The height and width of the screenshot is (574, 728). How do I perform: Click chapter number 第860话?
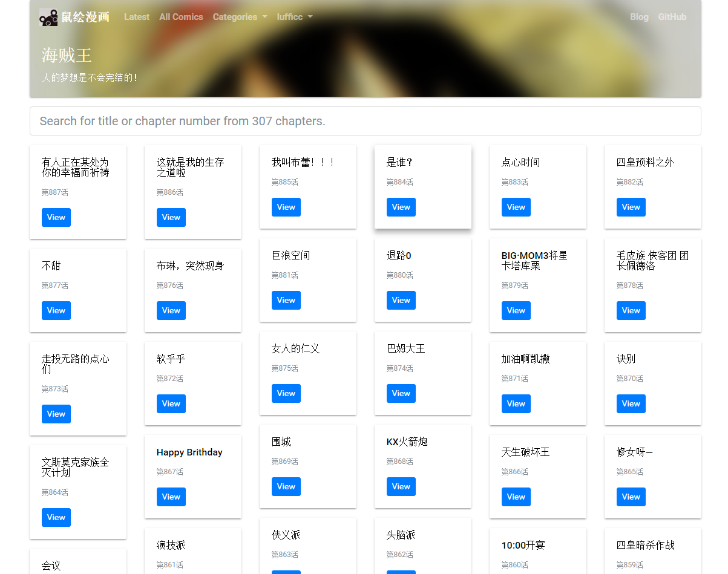click(x=515, y=565)
